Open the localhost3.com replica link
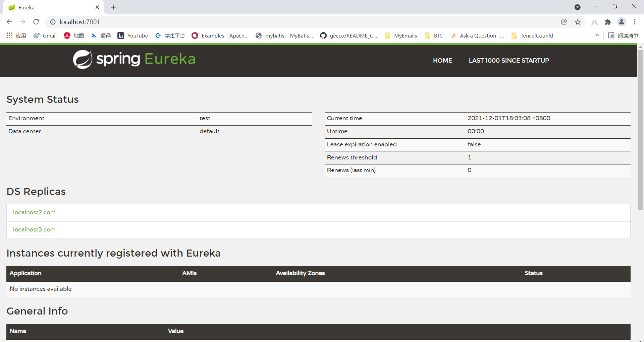Screen dimensions: 644x342 click(x=34, y=229)
